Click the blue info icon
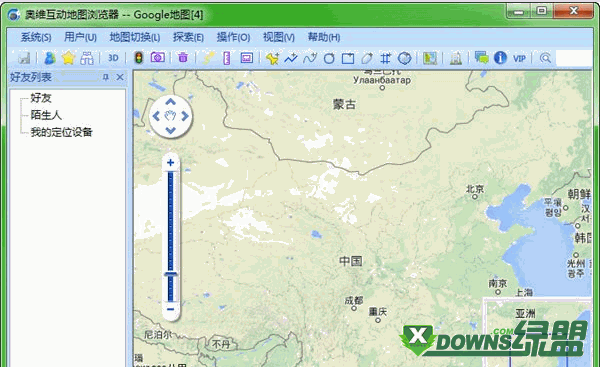Screen dimensions: 600x367 500,58
